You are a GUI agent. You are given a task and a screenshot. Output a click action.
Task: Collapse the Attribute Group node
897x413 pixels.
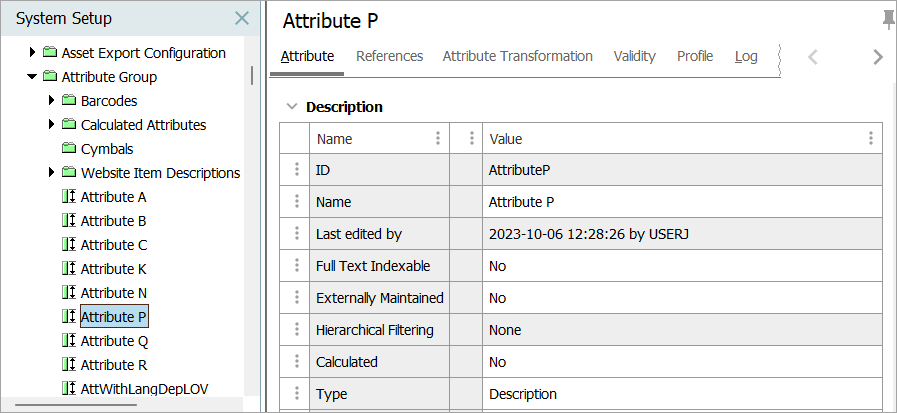tap(33, 77)
